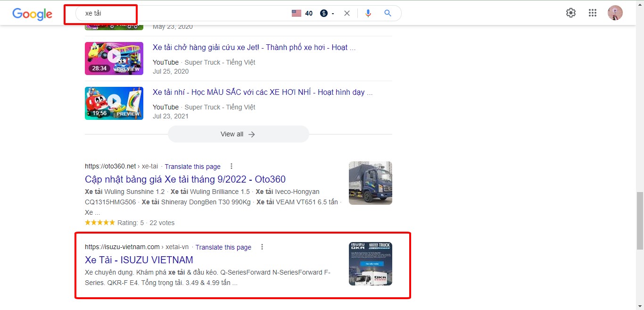Open the Google apps grid
Screen dimensions: 644x310
coord(593,13)
